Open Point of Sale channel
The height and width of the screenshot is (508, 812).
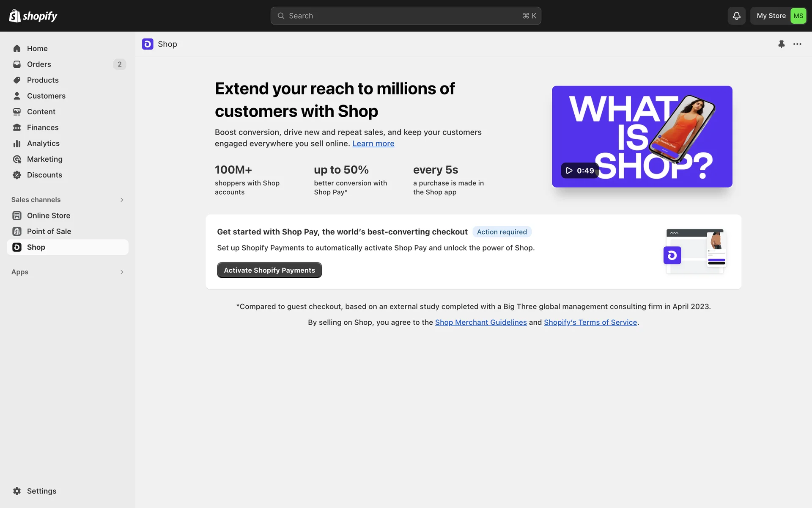point(49,232)
